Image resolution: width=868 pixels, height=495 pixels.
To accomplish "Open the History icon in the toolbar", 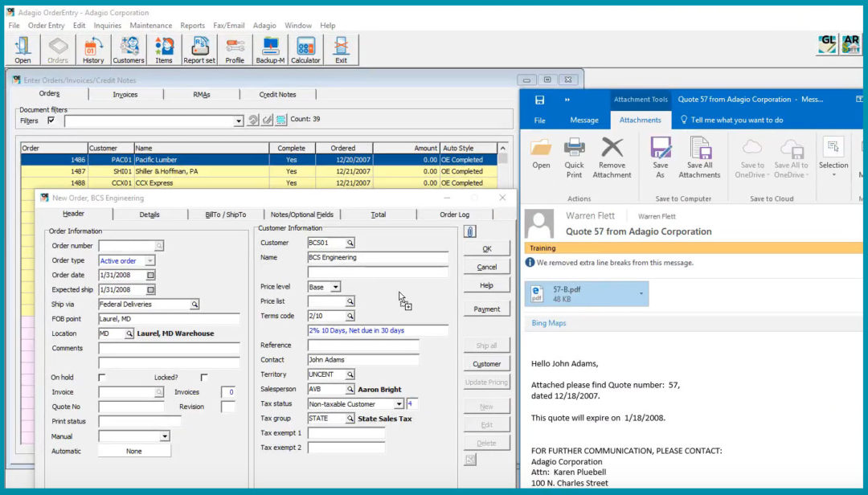I will coord(93,48).
